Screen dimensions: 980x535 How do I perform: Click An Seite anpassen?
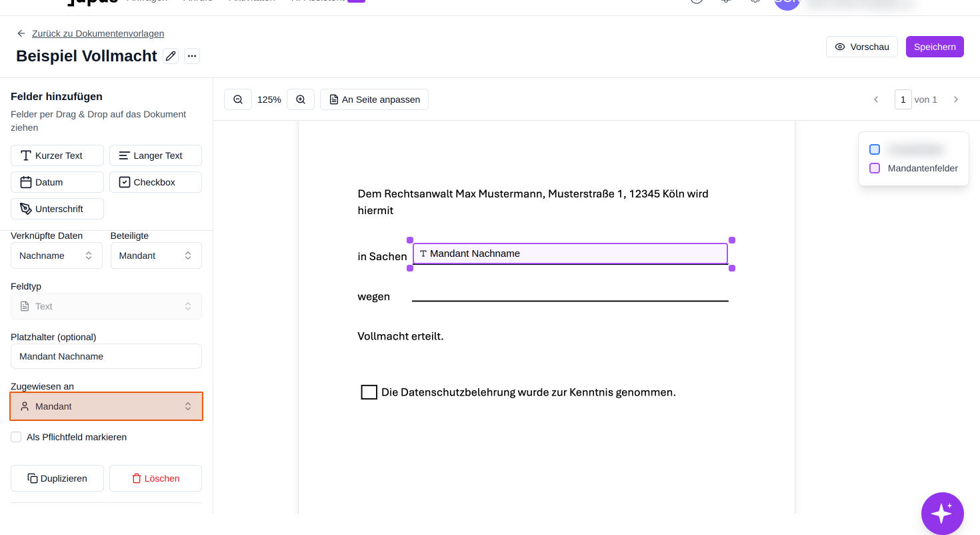point(374,99)
